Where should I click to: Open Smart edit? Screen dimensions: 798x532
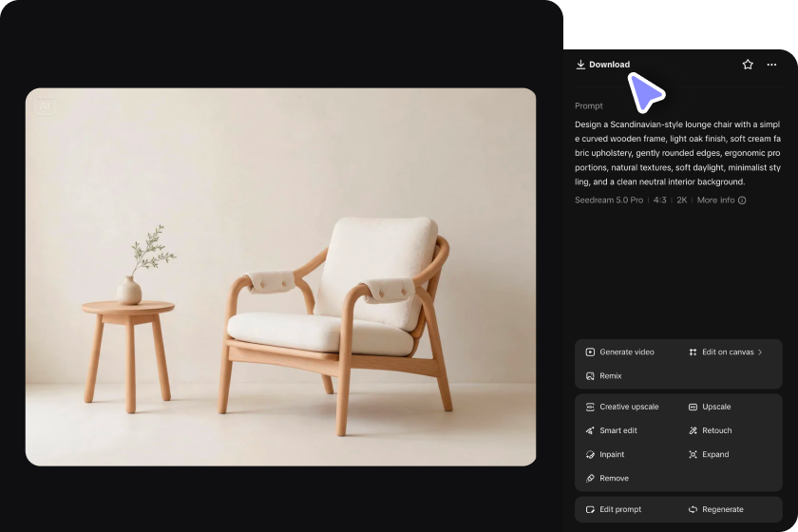pos(611,430)
